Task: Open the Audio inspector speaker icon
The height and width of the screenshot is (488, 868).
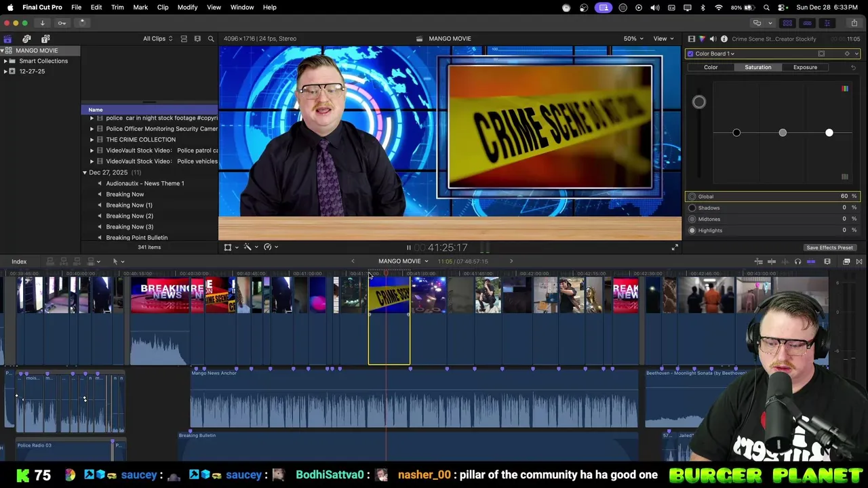Action: (713, 39)
